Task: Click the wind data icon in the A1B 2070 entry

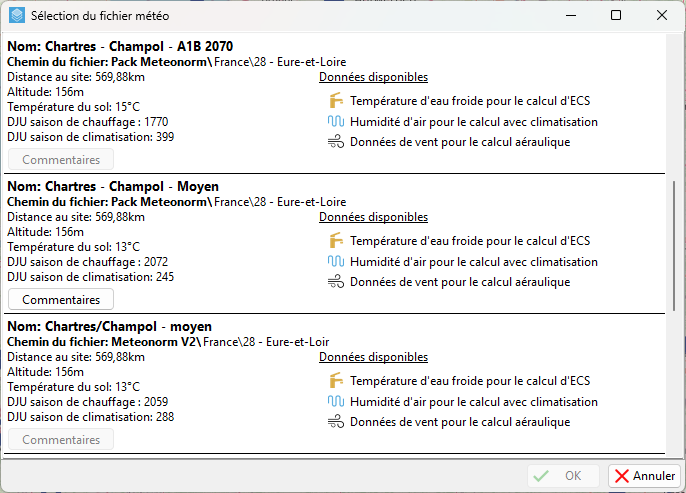Action: [x=335, y=142]
